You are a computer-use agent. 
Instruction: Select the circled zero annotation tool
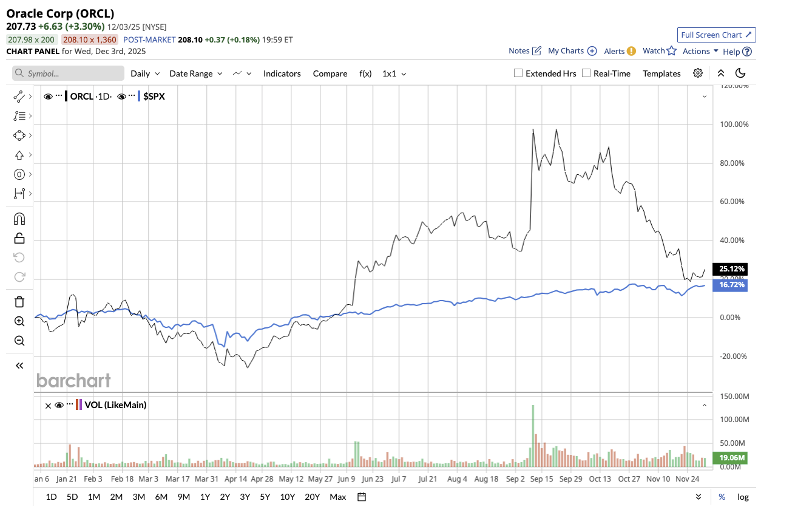pos(19,174)
